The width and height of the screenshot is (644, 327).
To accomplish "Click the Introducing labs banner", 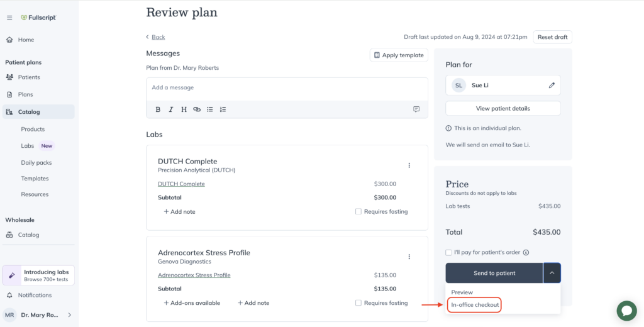I will click(x=38, y=275).
